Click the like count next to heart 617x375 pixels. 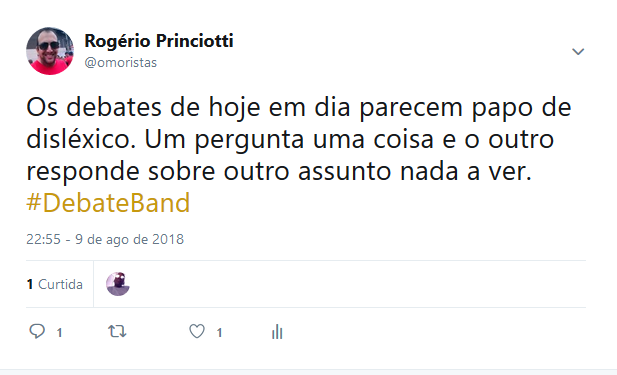click(x=219, y=333)
